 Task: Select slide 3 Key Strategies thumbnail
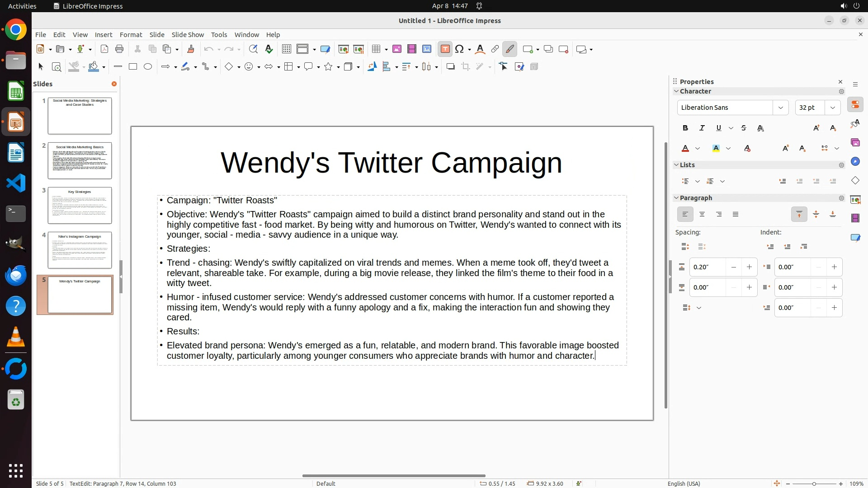(x=80, y=206)
